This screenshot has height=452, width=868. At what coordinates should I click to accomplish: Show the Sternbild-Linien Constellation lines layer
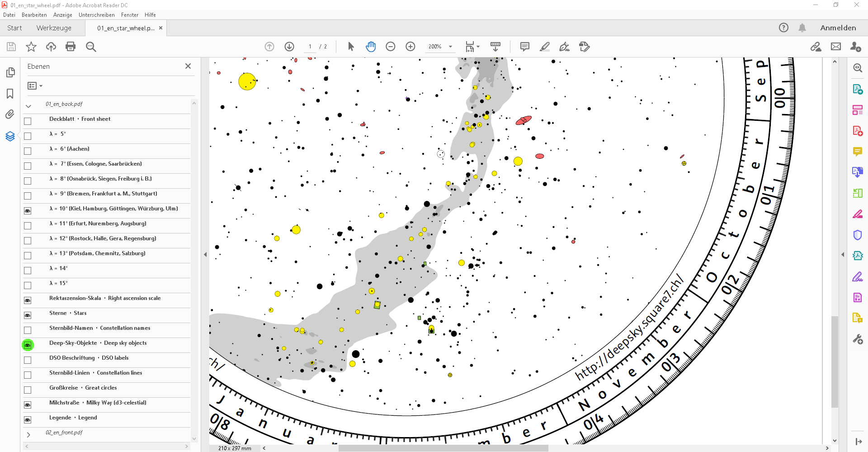tap(28, 375)
